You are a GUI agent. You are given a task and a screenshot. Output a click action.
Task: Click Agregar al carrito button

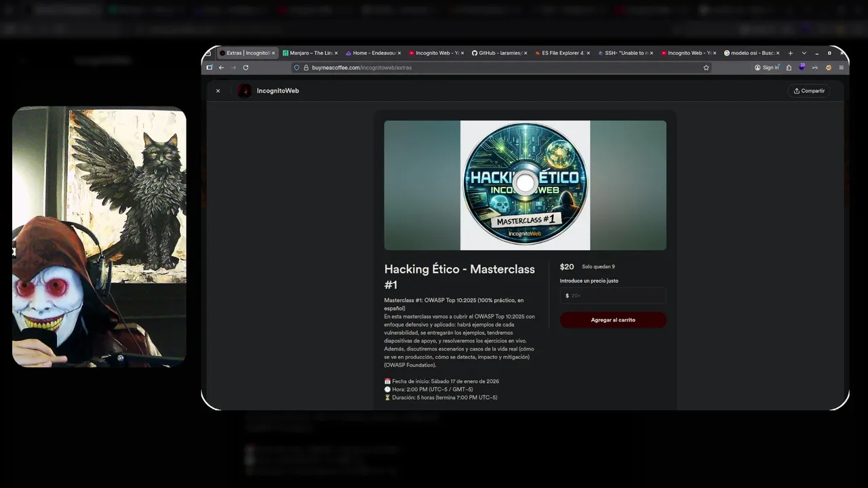click(x=613, y=320)
